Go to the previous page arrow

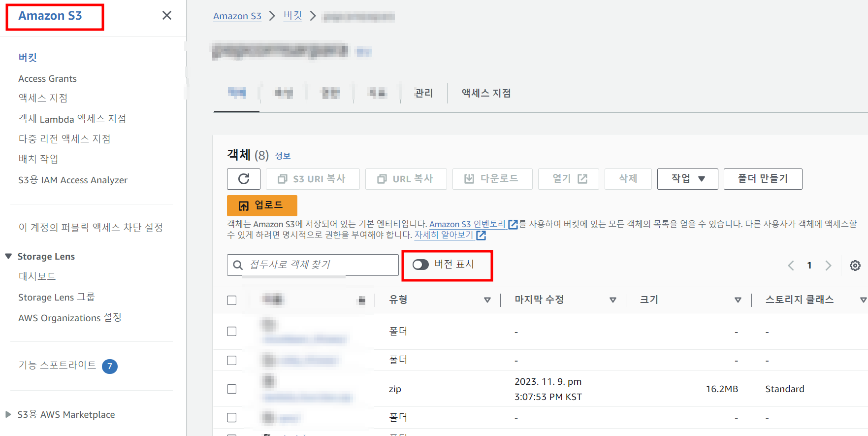point(791,266)
